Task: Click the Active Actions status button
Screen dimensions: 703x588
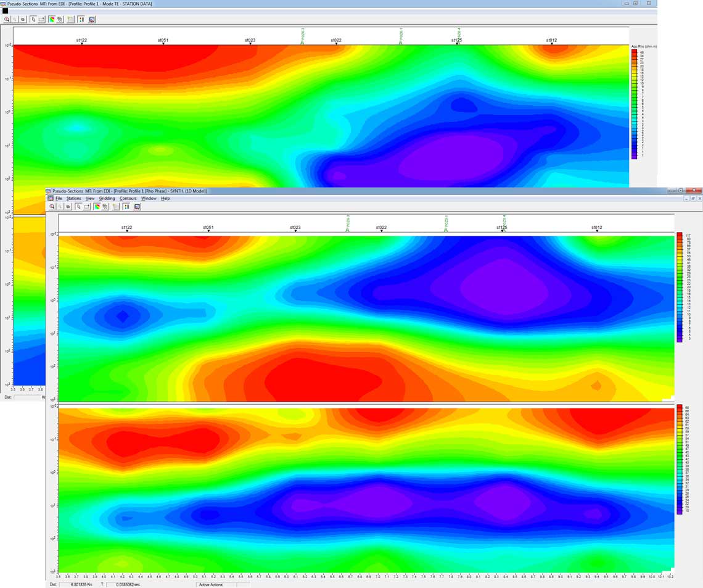Action: [210, 584]
